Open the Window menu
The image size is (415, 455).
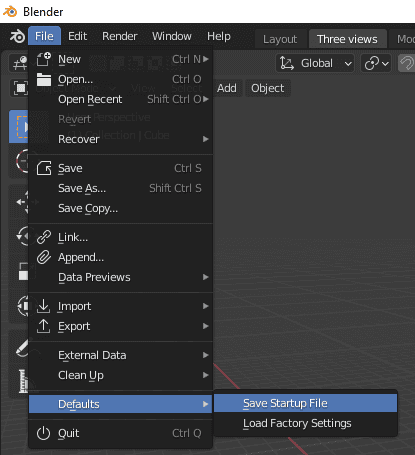(172, 36)
